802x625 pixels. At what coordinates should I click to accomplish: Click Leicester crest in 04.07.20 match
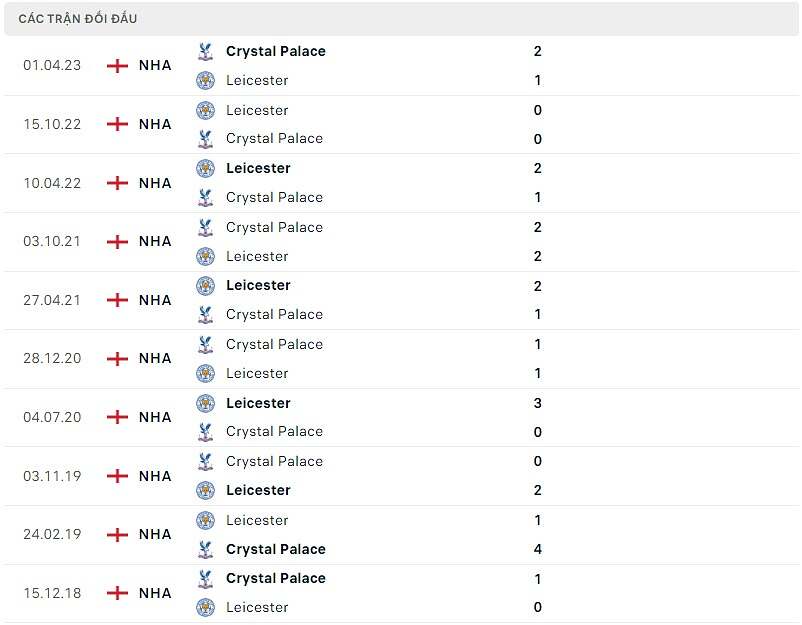(206, 403)
